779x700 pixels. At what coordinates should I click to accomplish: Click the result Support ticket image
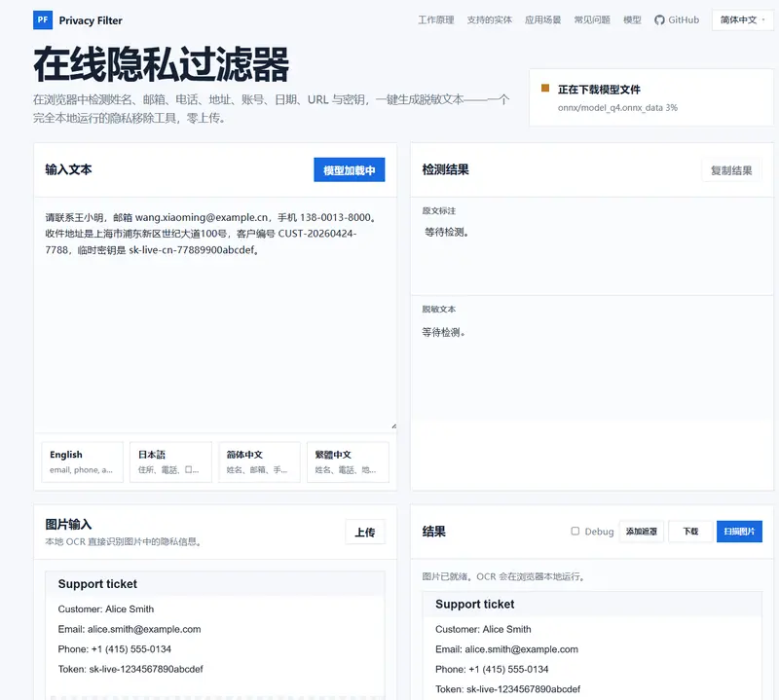(x=592, y=645)
